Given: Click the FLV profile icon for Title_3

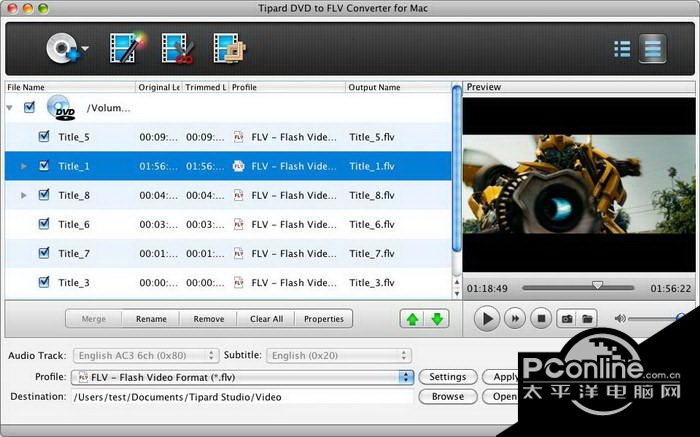Looking at the screenshot, I should tap(239, 282).
